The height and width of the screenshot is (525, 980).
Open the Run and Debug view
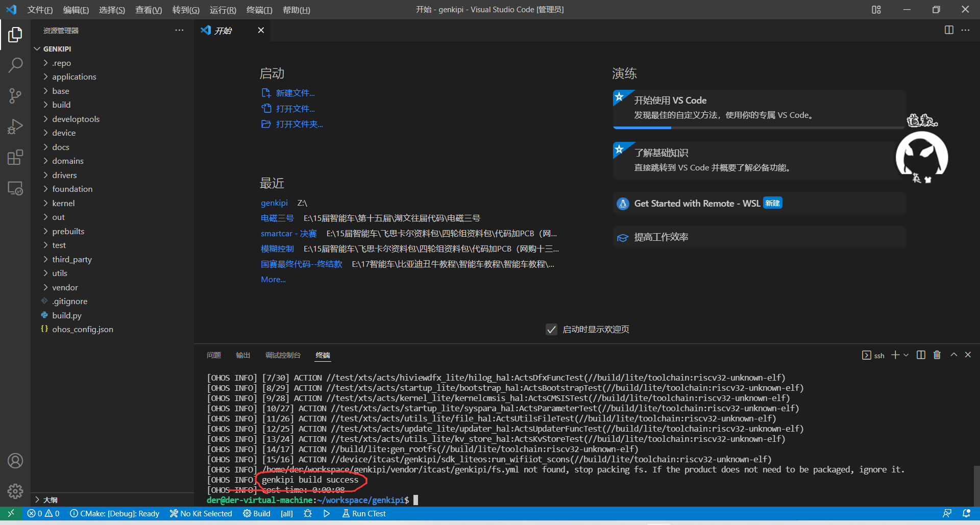15,127
